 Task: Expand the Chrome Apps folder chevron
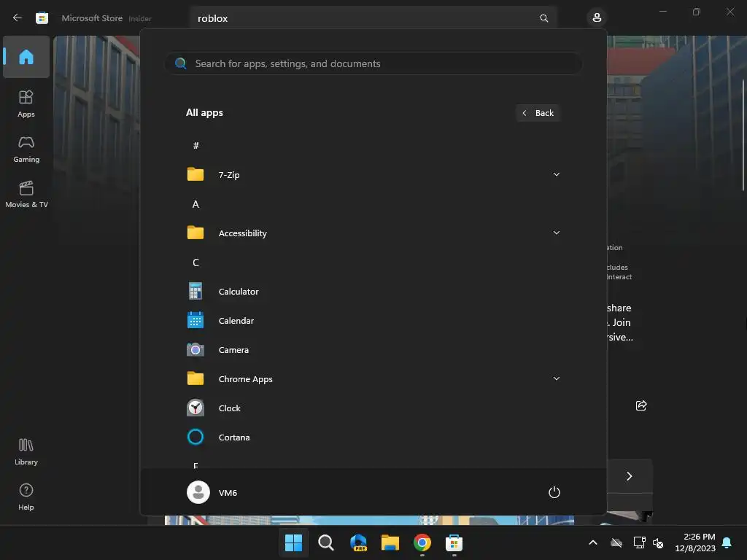[556, 378]
